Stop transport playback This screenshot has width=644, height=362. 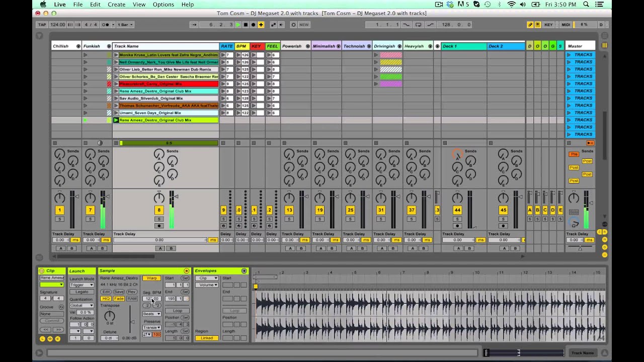pyautogui.click(x=246, y=25)
